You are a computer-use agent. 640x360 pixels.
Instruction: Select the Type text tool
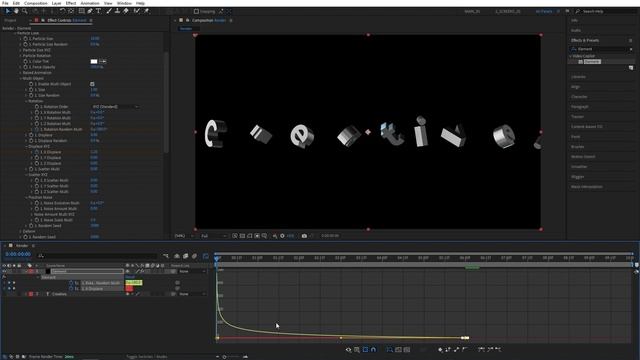(98, 11)
